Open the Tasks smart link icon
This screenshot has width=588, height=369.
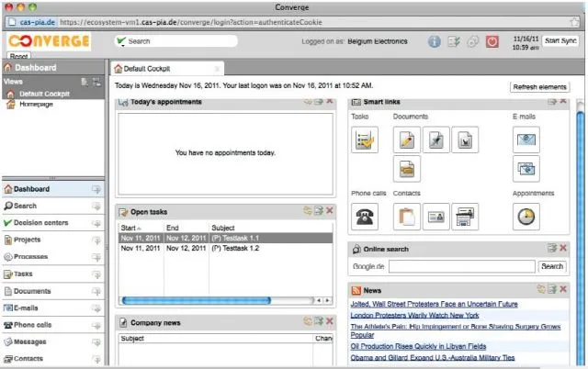click(365, 140)
